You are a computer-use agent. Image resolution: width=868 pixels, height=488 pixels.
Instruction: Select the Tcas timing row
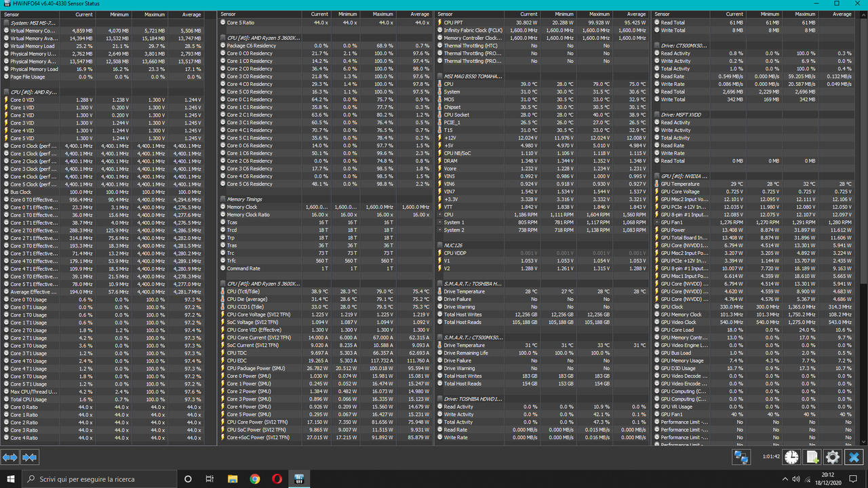(x=325, y=222)
